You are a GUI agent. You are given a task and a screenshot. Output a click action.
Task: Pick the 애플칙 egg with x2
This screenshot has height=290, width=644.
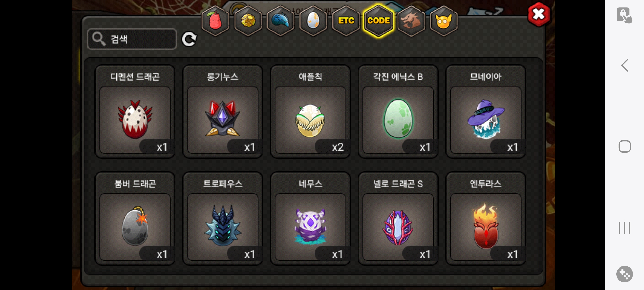(x=310, y=111)
